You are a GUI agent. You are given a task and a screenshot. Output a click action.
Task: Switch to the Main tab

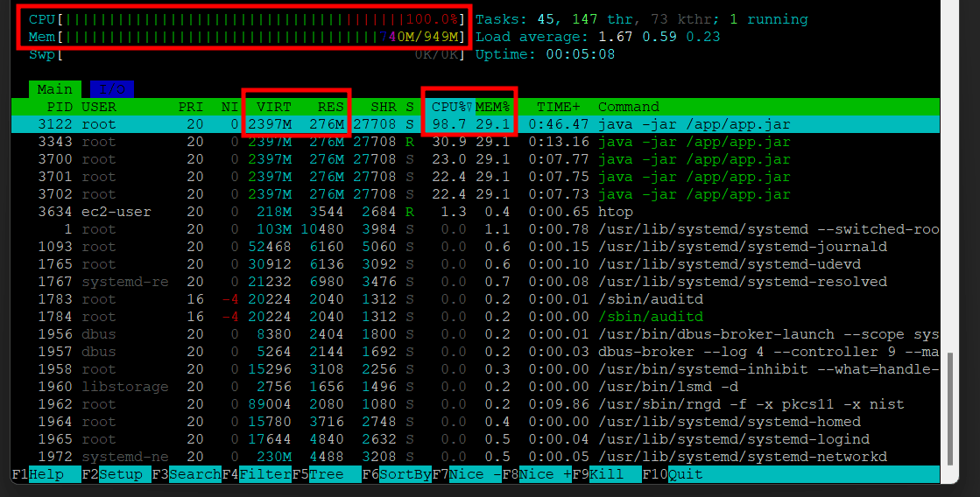click(55, 89)
